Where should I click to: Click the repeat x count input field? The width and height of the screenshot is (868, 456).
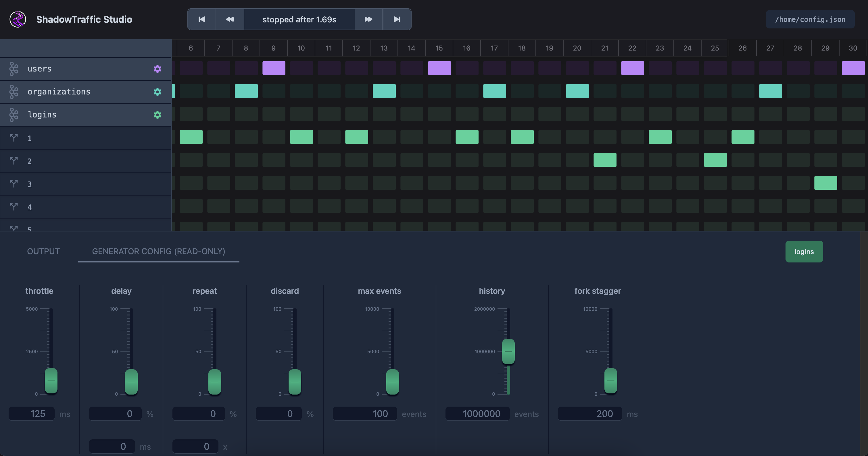195,446
